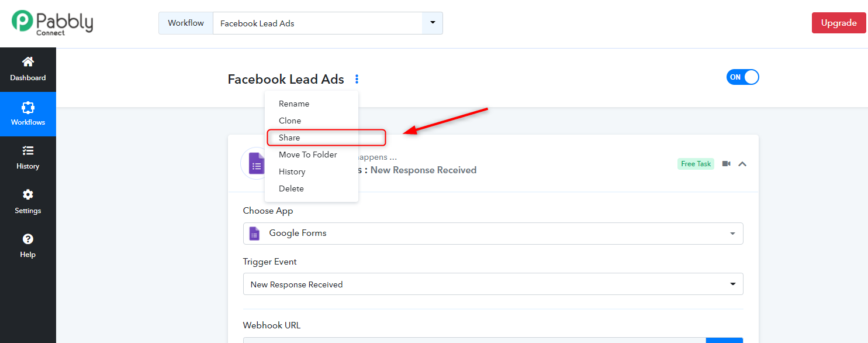Screen dimensions: 868x343
Task: Collapse the trigger step with chevron
Action: (742, 164)
